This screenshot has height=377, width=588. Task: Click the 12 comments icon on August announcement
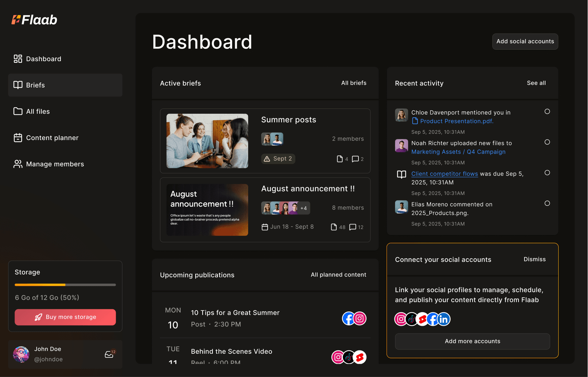pyautogui.click(x=353, y=227)
